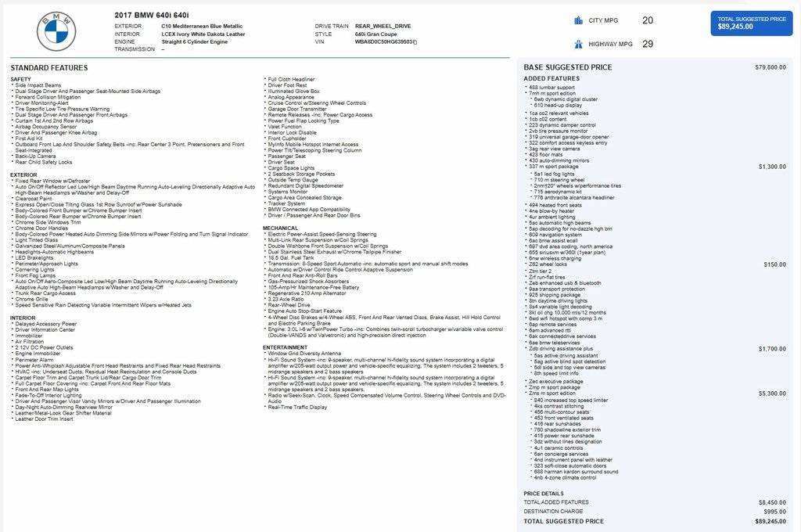The width and height of the screenshot is (801, 532).
Task: Click 'Trunk Rear Cargo Access' item
Action: tap(45, 293)
